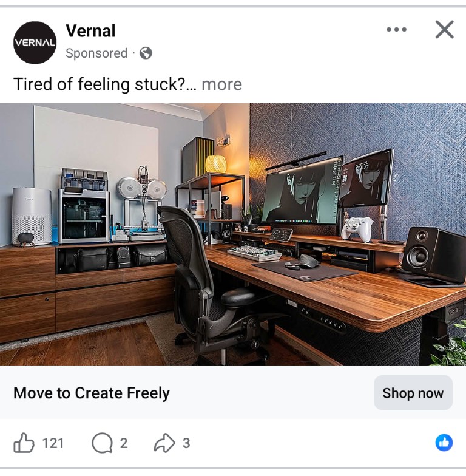Viewport: 466px width, 476px height.
Task: Click the monitors in the ad photo
Action: pos(328,188)
